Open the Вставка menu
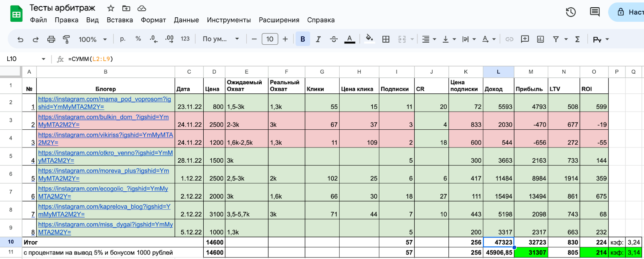Screen dimensions: 644x259 tap(120, 20)
